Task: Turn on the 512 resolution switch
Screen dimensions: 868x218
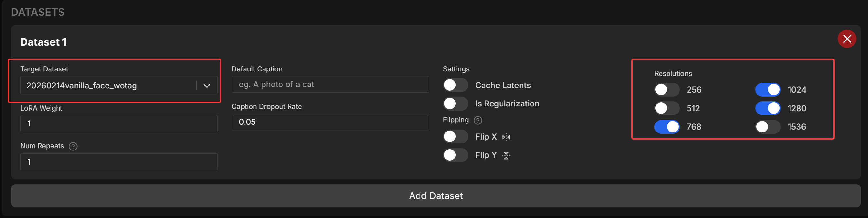Action: click(x=667, y=108)
